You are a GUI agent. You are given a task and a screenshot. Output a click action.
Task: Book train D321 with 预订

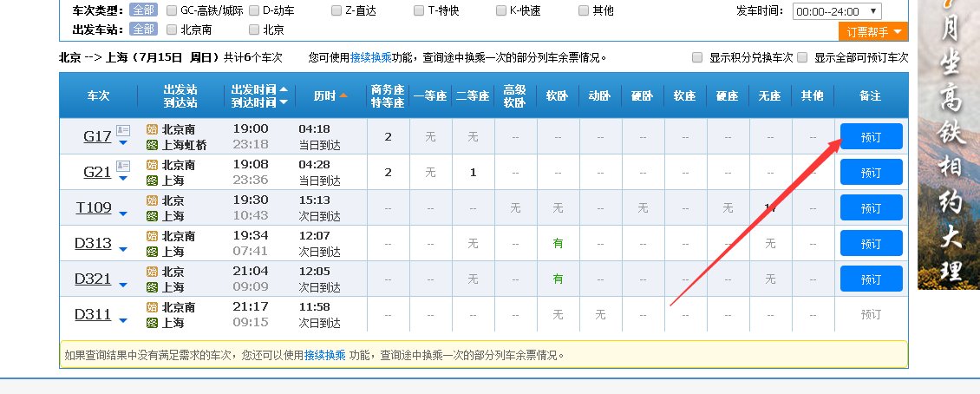(872, 279)
